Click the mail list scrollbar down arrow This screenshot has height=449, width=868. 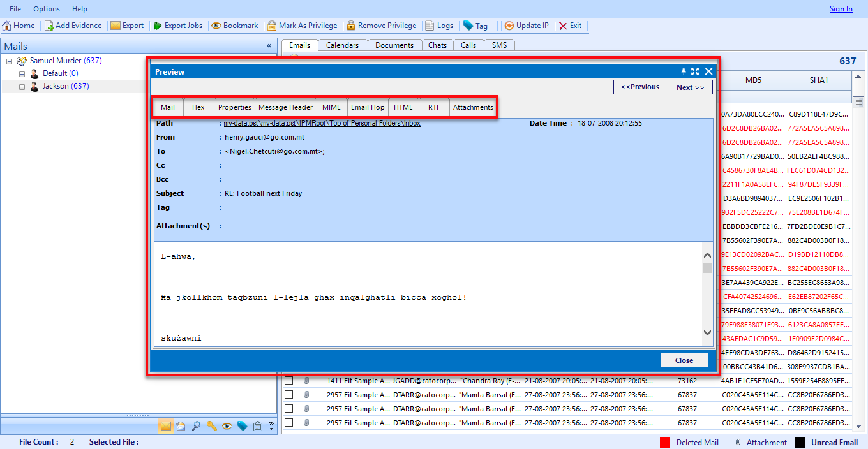tap(859, 426)
